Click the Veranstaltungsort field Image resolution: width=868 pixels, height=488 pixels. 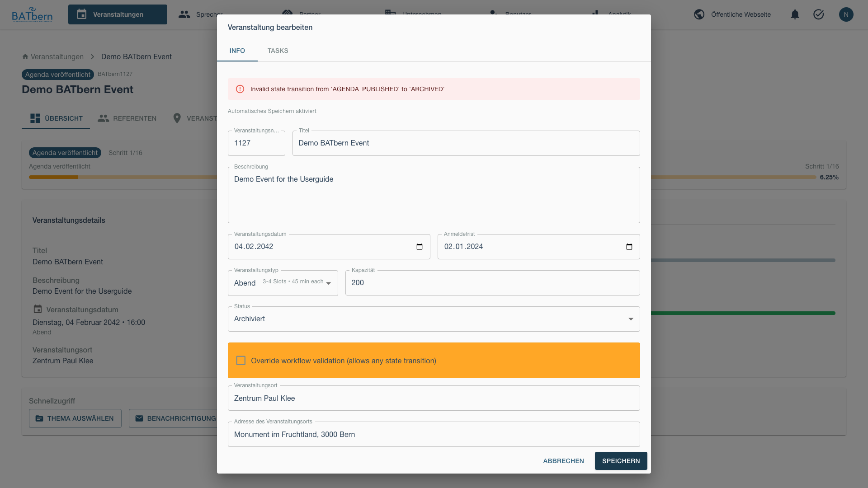click(x=434, y=398)
